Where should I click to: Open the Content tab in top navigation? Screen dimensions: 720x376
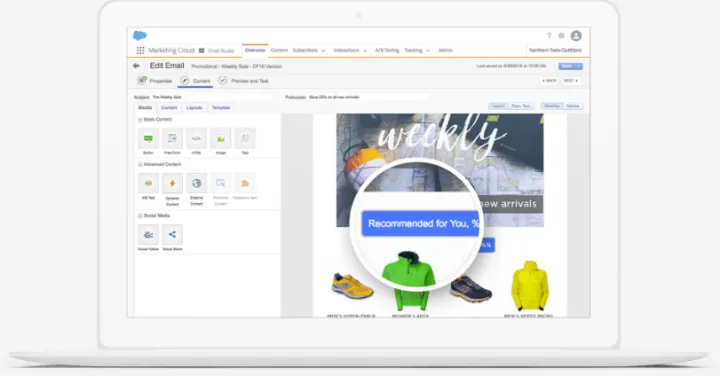pyautogui.click(x=279, y=51)
